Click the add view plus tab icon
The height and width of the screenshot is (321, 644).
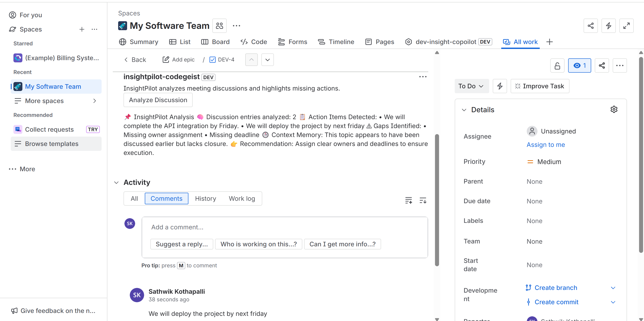pyautogui.click(x=549, y=42)
